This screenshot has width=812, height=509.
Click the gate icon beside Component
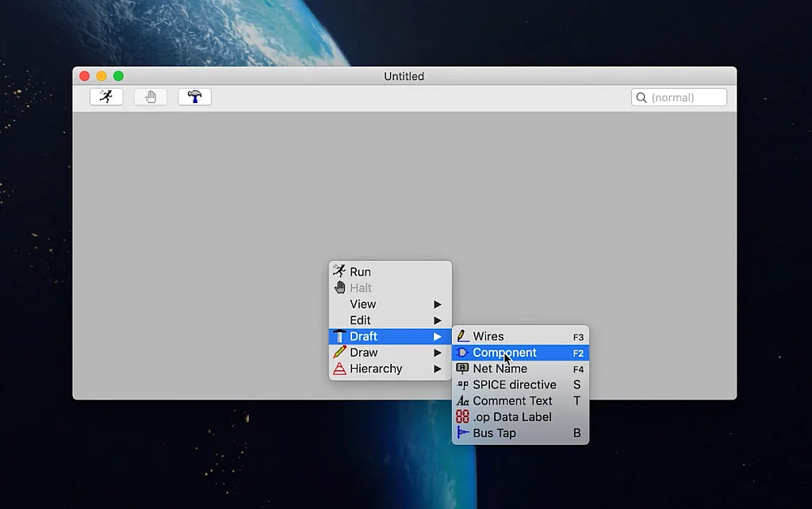(x=462, y=353)
